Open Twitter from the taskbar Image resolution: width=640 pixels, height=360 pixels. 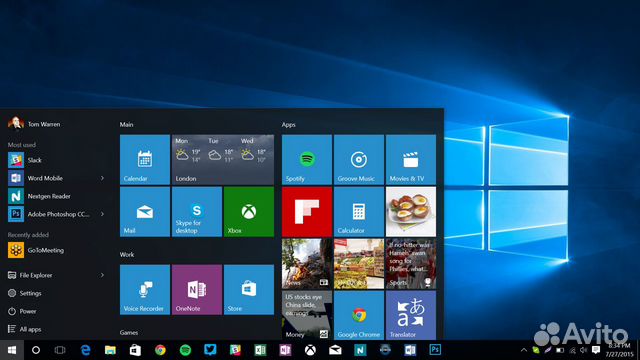pos(210,350)
